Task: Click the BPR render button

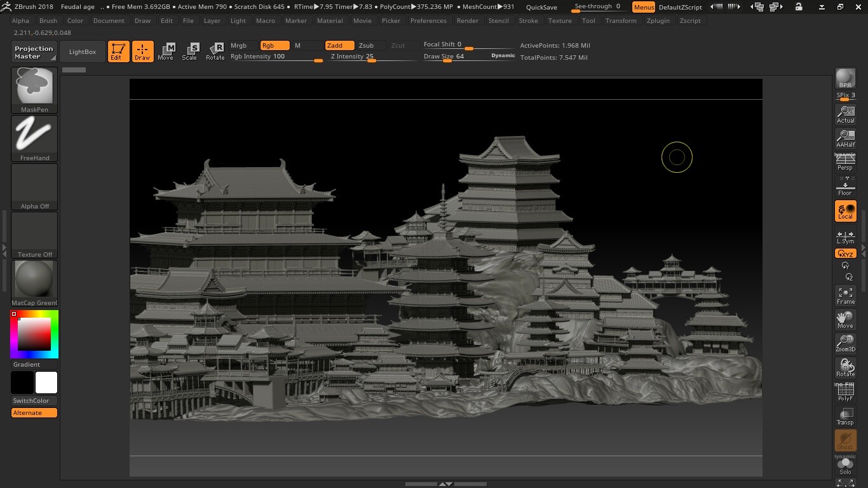Action: pos(845,78)
